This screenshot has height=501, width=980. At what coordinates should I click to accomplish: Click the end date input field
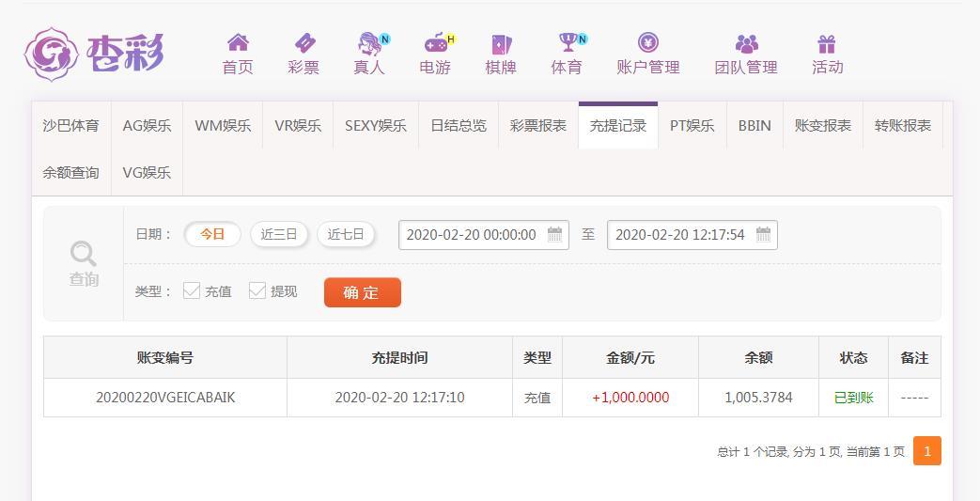click(x=692, y=235)
